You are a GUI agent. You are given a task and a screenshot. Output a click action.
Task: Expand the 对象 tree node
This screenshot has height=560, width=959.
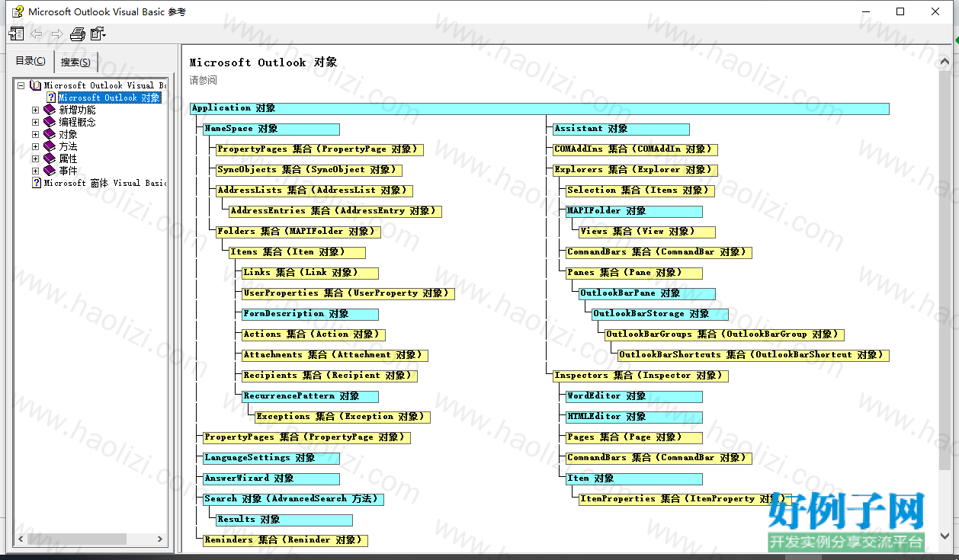(x=35, y=134)
